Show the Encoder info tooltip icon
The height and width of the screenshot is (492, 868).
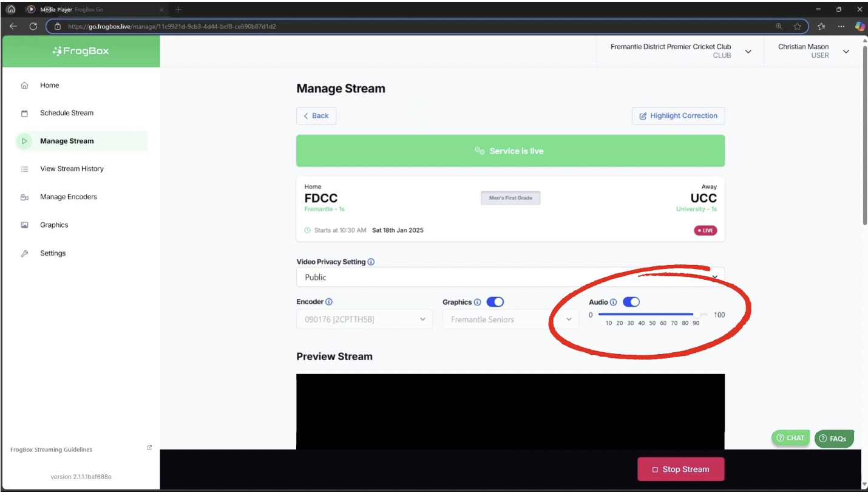click(329, 302)
